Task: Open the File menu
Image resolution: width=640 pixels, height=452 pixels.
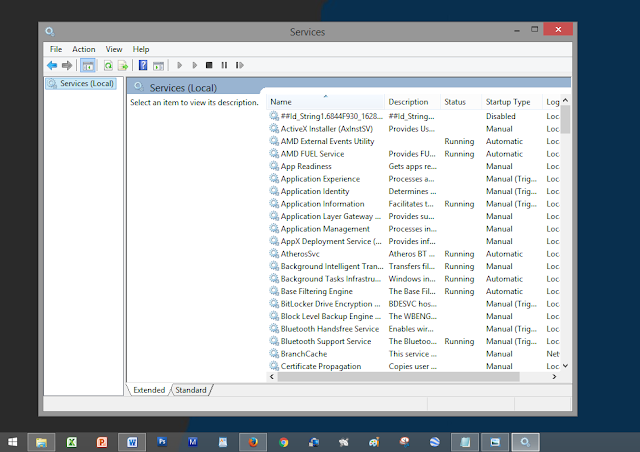Action: tap(56, 49)
